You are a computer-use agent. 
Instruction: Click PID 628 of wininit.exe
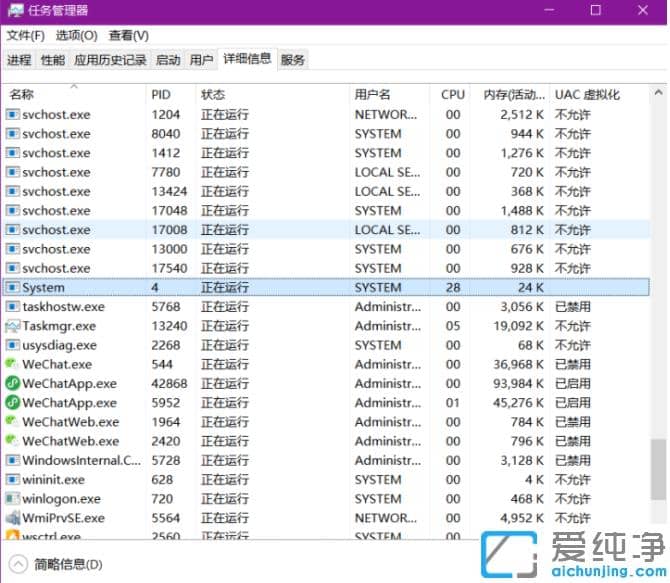[x=162, y=480]
